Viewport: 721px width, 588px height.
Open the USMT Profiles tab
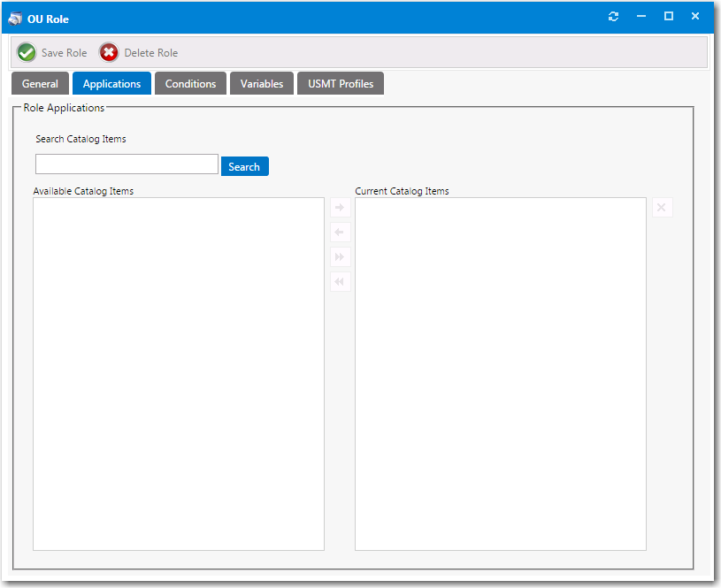(x=341, y=84)
